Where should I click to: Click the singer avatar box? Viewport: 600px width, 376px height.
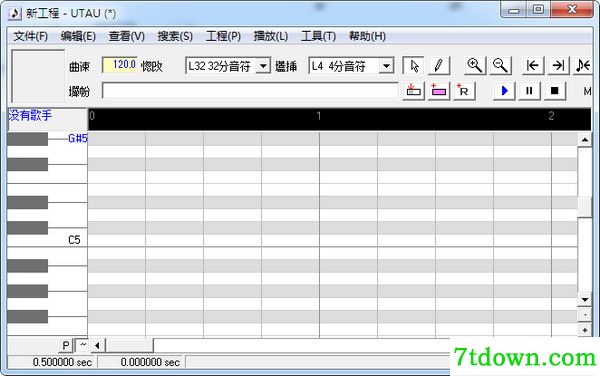[x=38, y=76]
